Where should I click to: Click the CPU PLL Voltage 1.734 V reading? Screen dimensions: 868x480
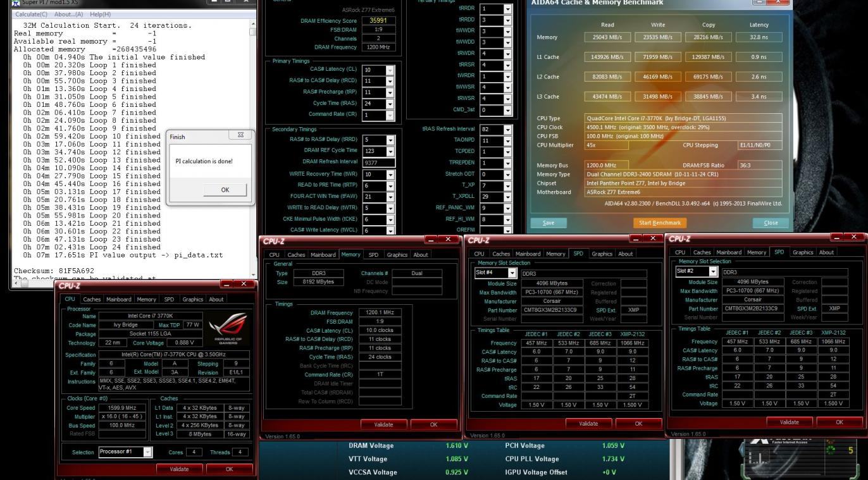(x=614, y=459)
